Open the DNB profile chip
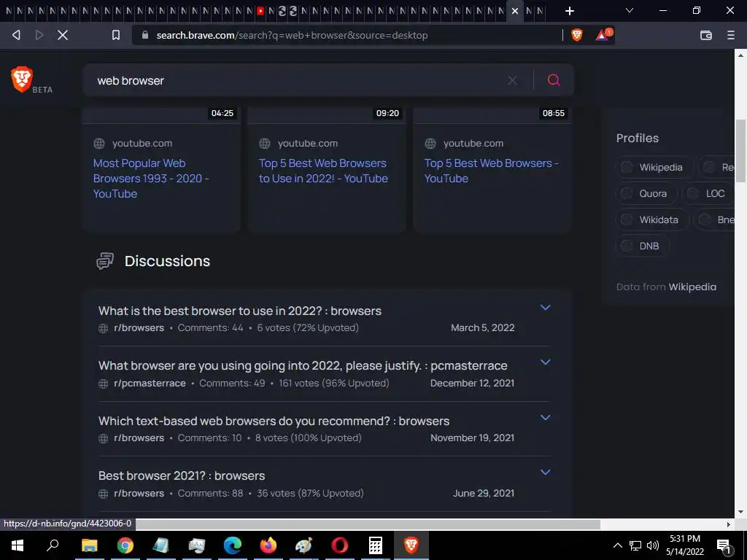Screen dimensions: 747x560 643,246
